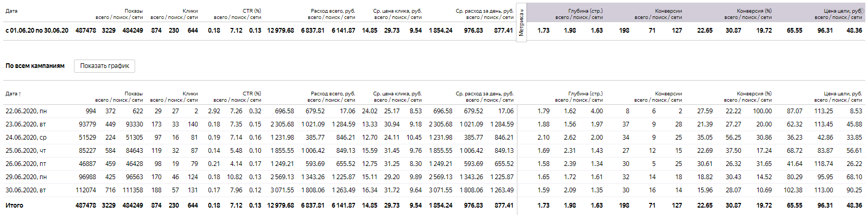868x215 pixels.
Task: Select the 24.06.2020, ср row date
Action: click(26, 138)
